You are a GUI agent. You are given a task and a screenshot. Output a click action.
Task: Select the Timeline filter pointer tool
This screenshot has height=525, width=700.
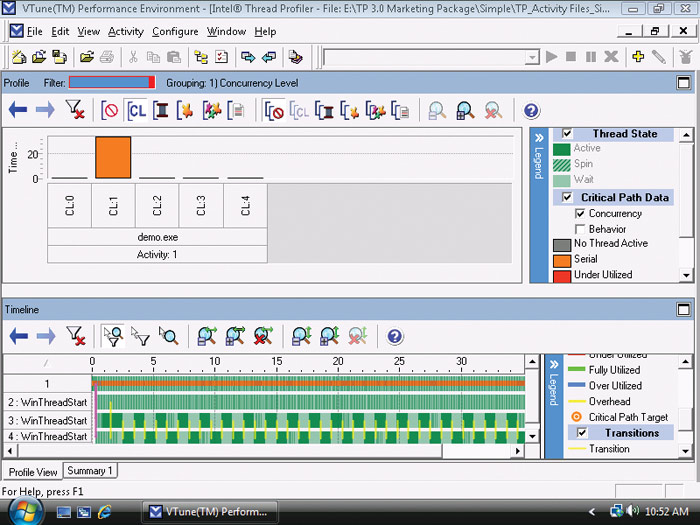click(140, 336)
